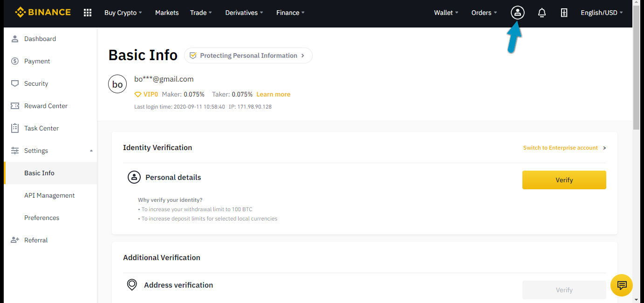Screen dimensions: 644x303
Task: Open the notifications bell icon
Action: coord(541,13)
